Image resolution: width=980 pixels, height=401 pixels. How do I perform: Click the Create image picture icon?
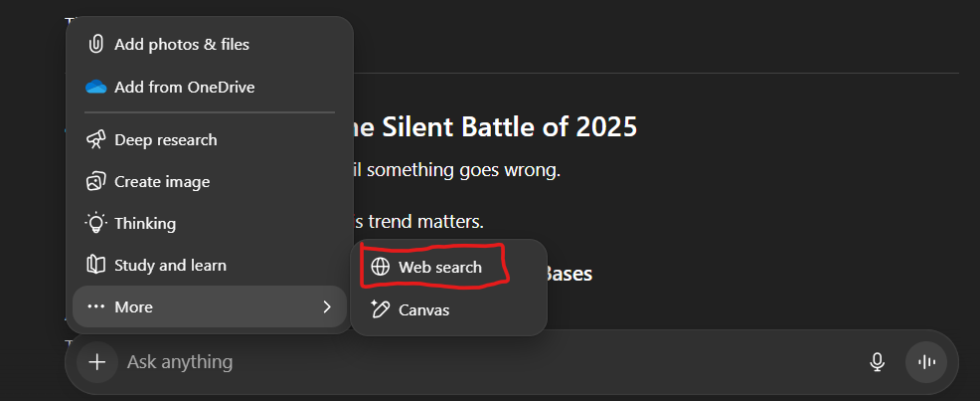click(96, 181)
